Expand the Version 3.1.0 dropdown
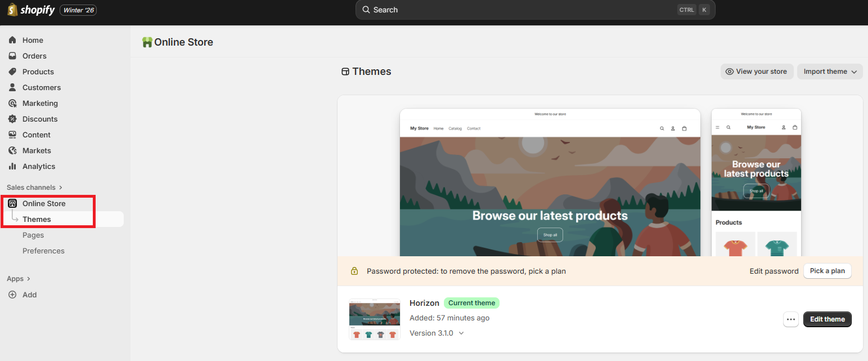 click(437, 333)
